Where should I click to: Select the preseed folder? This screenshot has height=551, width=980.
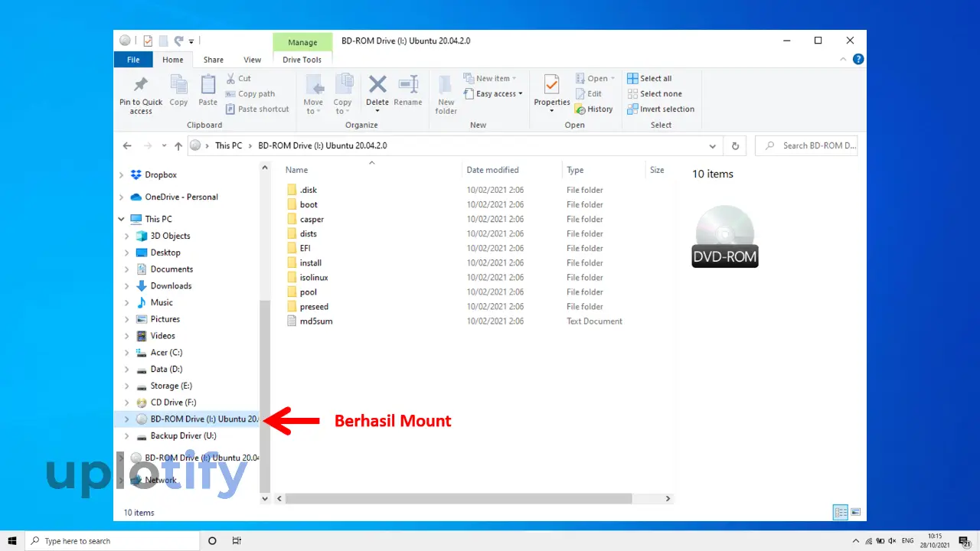click(314, 307)
